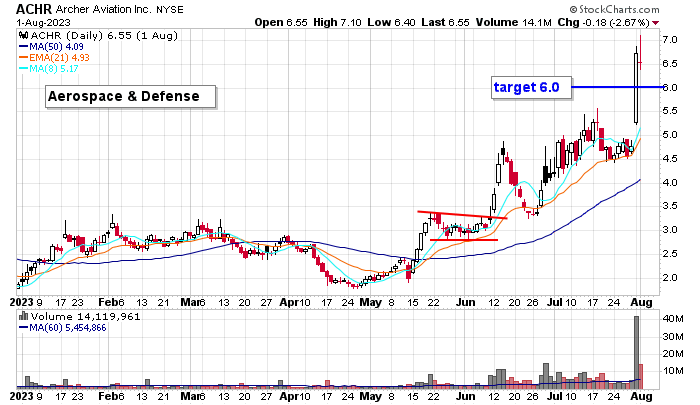Image resolution: width=700 pixels, height=405 pixels.
Task: Click the Aerospace & Defense annotation box
Action: click(x=130, y=97)
